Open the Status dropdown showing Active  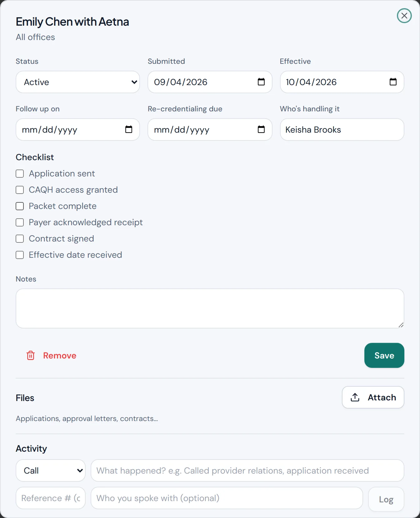tap(78, 82)
